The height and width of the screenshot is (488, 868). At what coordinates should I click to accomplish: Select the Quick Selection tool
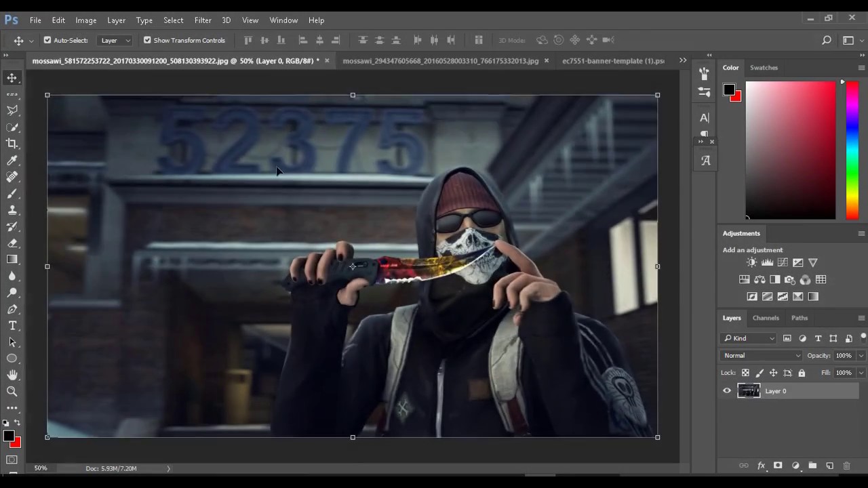click(x=12, y=127)
